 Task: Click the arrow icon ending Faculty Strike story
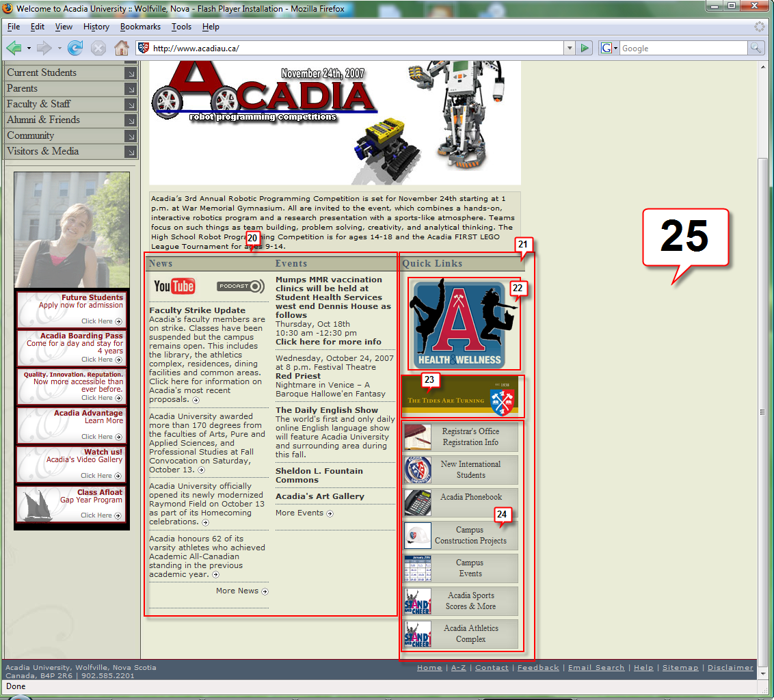pos(196,400)
